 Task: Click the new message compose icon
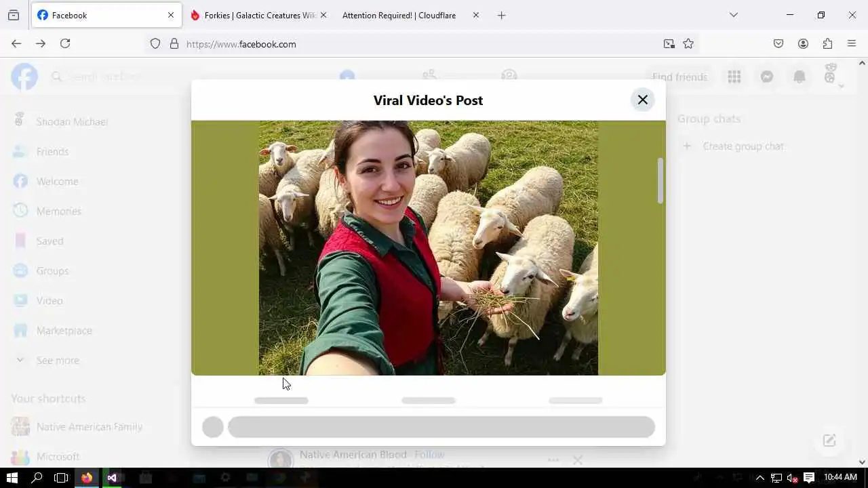pyautogui.click(x=829, y=441)
